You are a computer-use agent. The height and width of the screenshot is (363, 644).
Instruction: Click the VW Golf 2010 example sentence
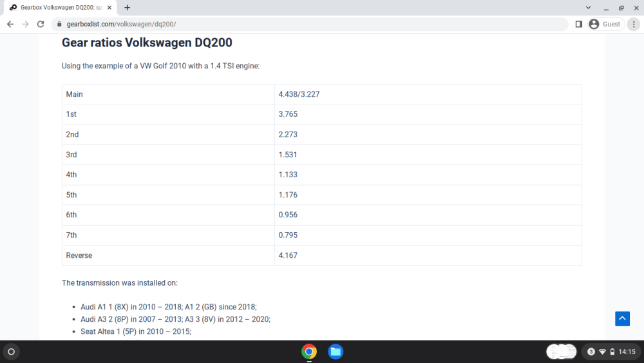160,66
